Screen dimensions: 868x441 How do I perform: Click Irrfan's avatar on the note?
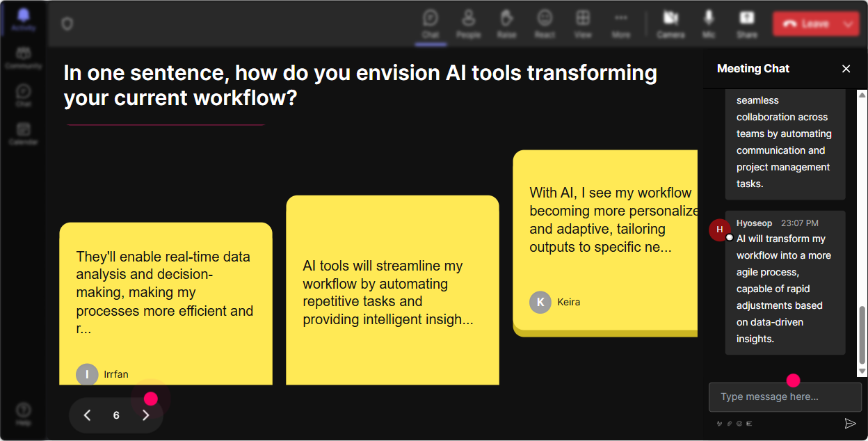click(87, 374)
